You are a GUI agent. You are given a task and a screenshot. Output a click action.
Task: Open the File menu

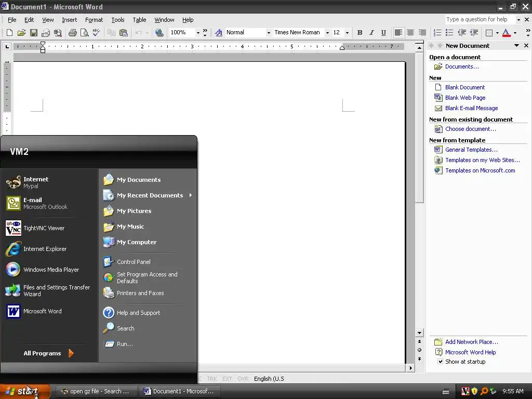12,20
